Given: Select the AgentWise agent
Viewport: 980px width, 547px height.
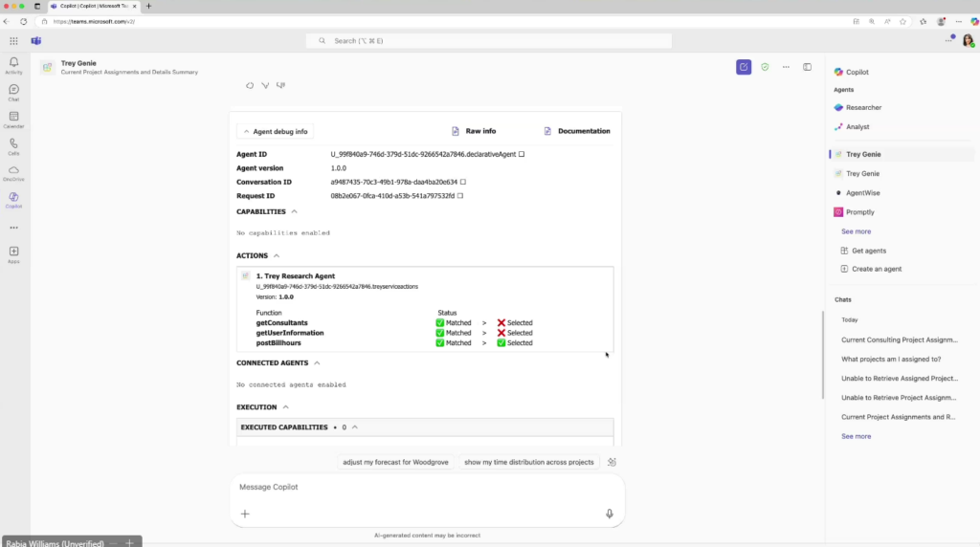Looking at the screenshot, I should click(857, 193).
